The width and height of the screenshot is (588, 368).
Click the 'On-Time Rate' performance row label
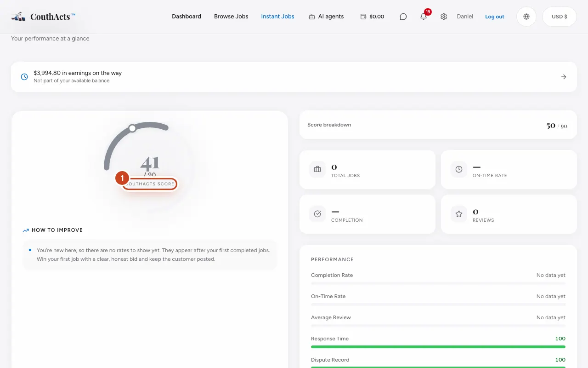[x=328, y=296]
